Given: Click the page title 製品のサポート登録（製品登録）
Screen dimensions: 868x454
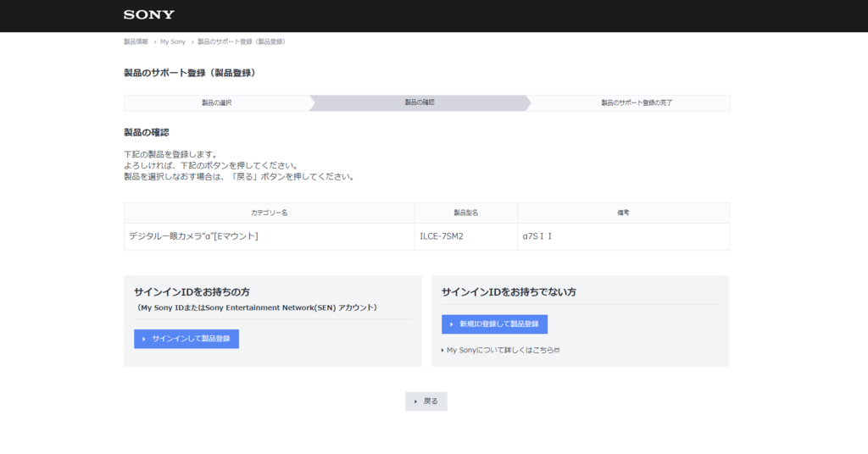Looking at the screenshot, I should 191,73.
